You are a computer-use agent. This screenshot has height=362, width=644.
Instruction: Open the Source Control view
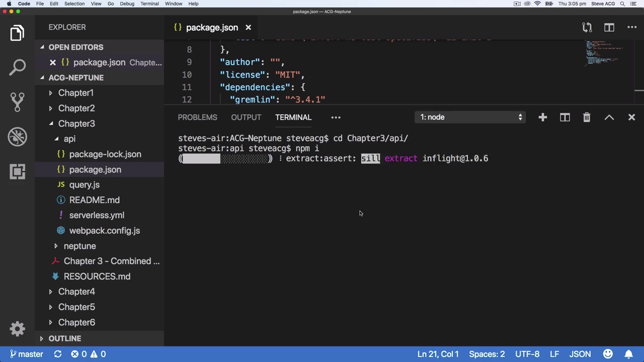[17, 102]
